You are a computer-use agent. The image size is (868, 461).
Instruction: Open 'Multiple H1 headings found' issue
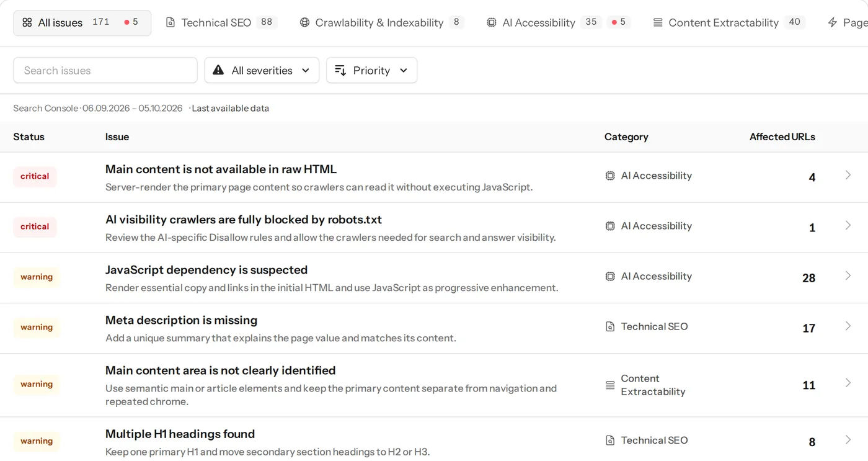(x=180, y=434)
